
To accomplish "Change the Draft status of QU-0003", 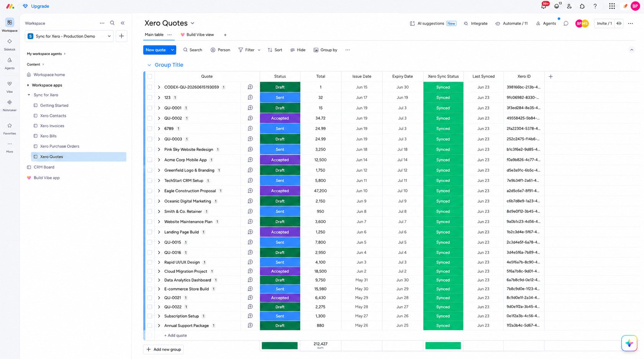I will tap(280, 139).
